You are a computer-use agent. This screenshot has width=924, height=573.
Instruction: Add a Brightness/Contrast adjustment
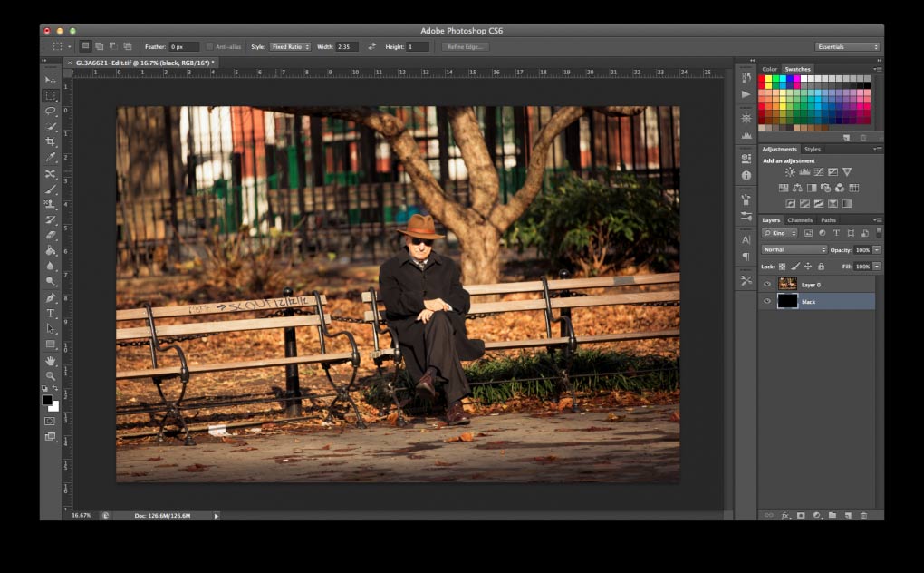click(x=790, y=171)
